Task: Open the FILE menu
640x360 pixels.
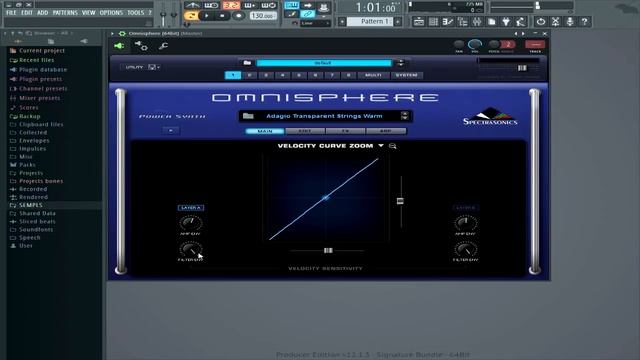Action: [11, 13]
